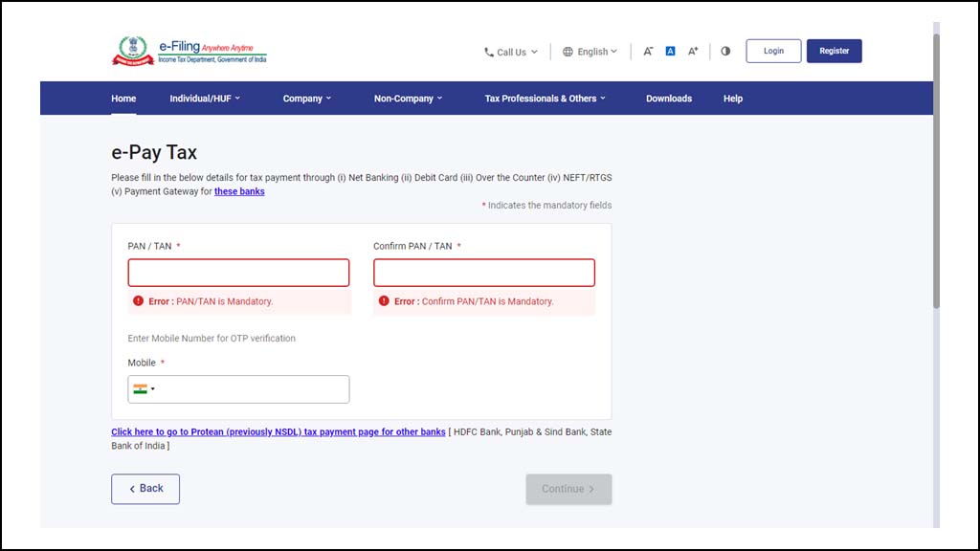
Task: Click the Back button
Action: tap(145, 489)
